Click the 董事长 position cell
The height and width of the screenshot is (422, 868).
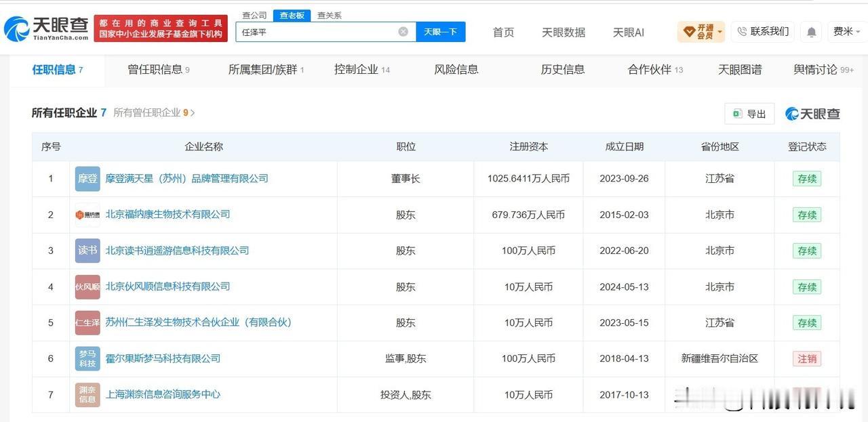[x=406, y=179]
